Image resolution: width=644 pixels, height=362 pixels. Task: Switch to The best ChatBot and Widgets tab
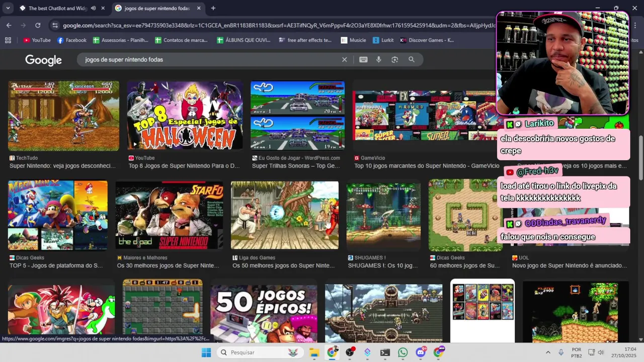click(58, 8)
